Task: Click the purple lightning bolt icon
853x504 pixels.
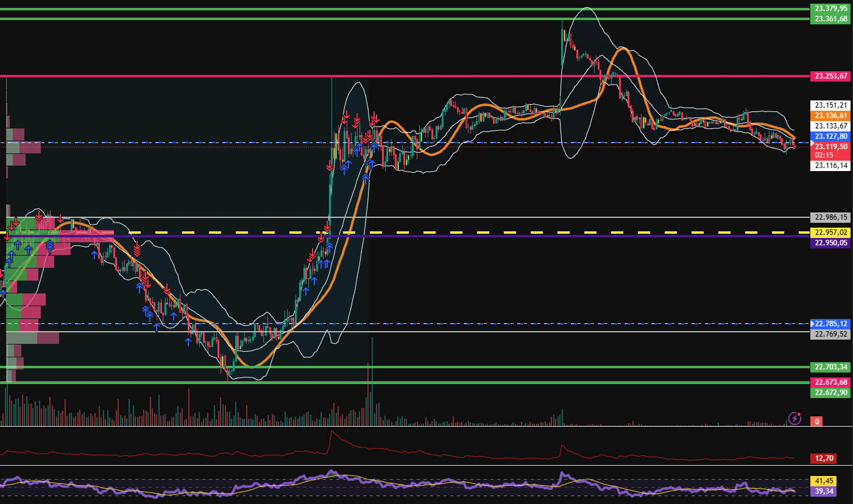Action: tap(795, 418)
